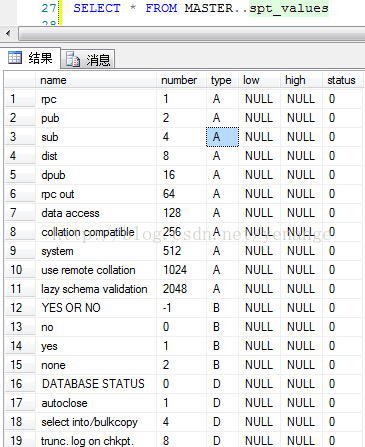
Task: Click the status column header
Action: pos(342,80)
